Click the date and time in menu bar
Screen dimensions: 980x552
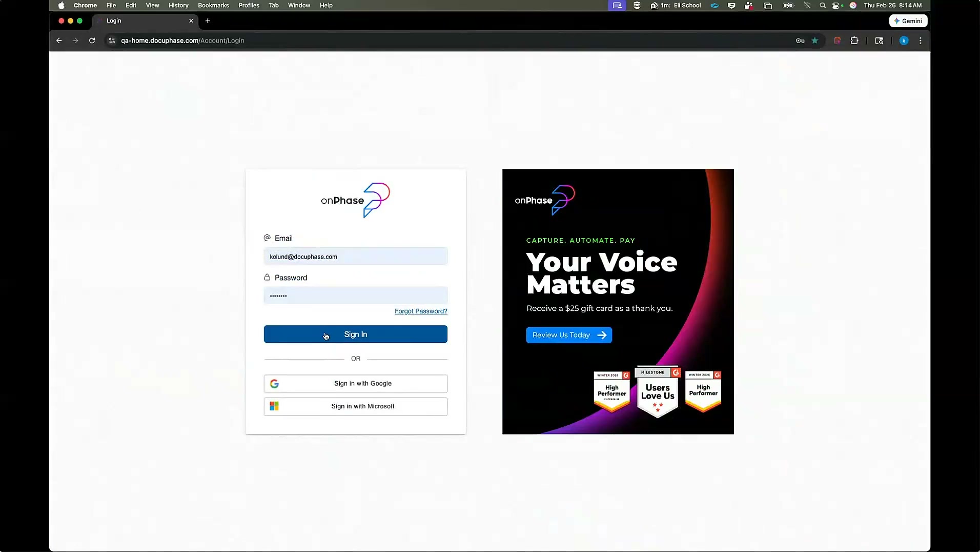[x=893, y=6]
